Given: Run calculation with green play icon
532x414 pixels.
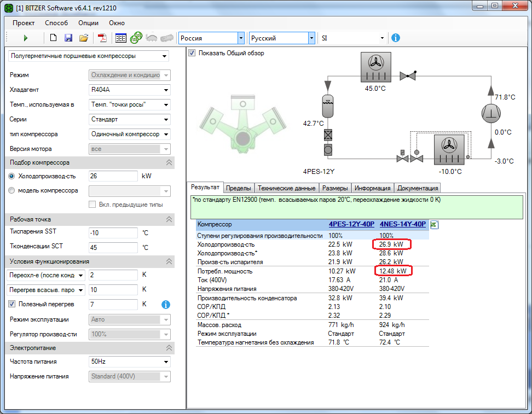Looking at the screenshot, I should [x=25, y=38].
